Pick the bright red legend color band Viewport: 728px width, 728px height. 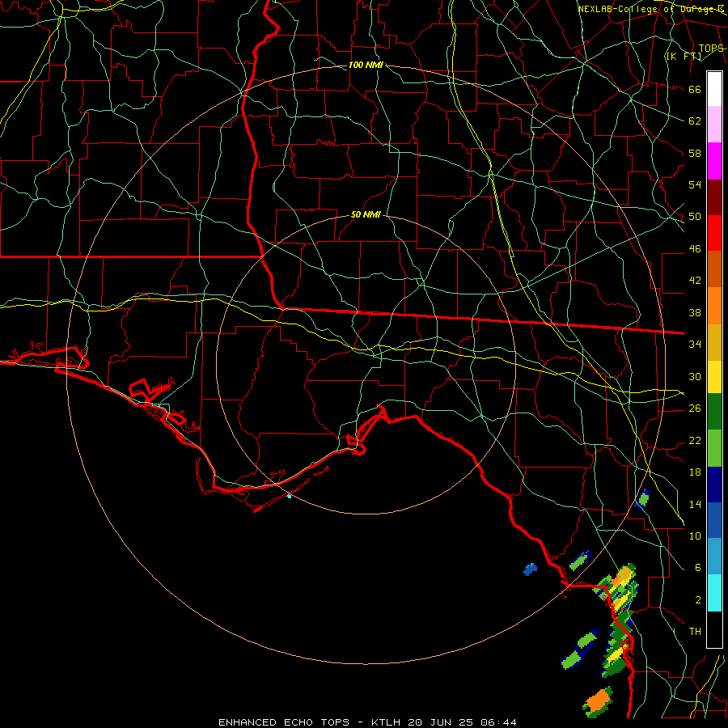714,233
